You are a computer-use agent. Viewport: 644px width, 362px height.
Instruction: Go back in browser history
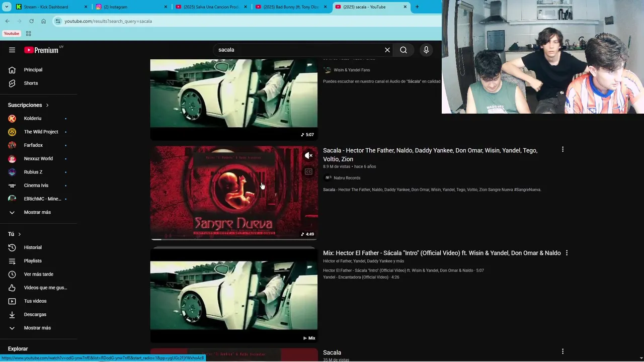coord(8,21)
